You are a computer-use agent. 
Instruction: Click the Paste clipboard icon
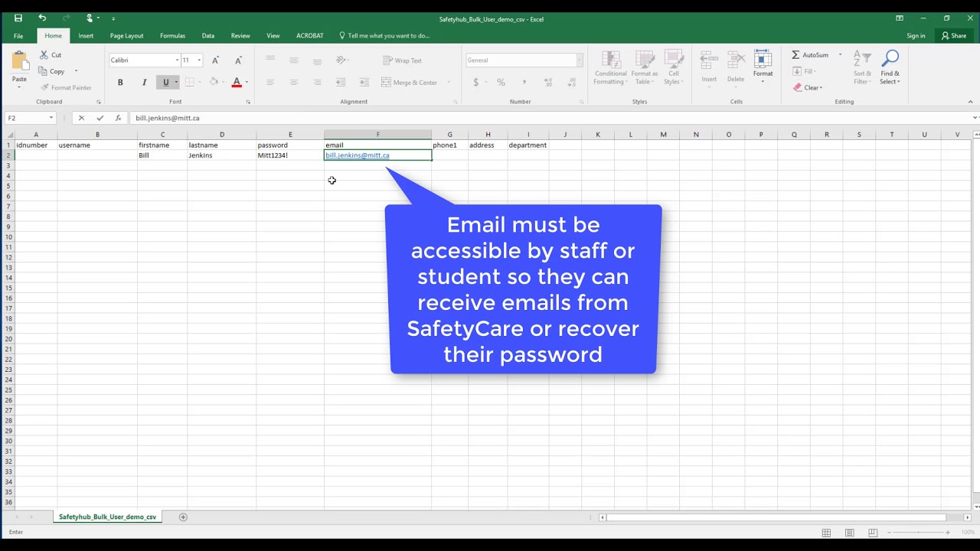coord(20,61)
